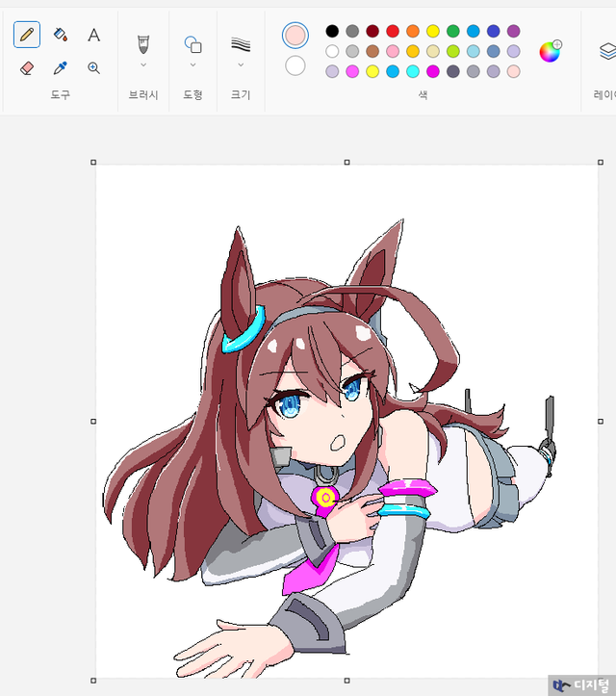
Task: Select the Color 2 white background circle
Action: click(x=295, y=65)
